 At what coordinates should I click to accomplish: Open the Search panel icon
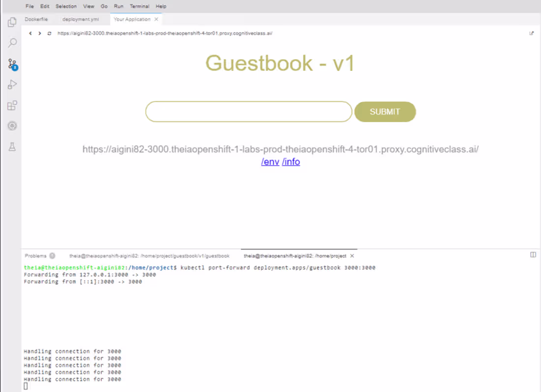[12, 42]
